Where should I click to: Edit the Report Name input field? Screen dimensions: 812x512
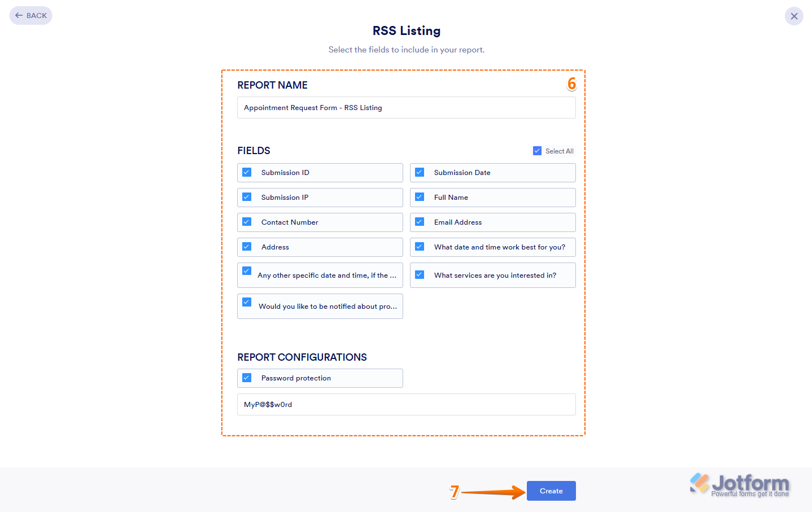[407, 108]
